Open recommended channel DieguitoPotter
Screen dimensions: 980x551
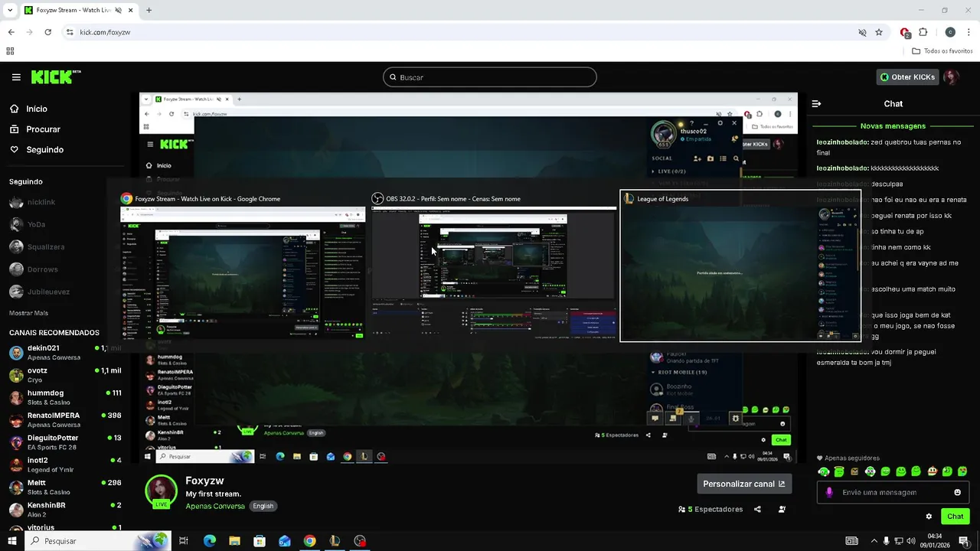coord(65,442)
